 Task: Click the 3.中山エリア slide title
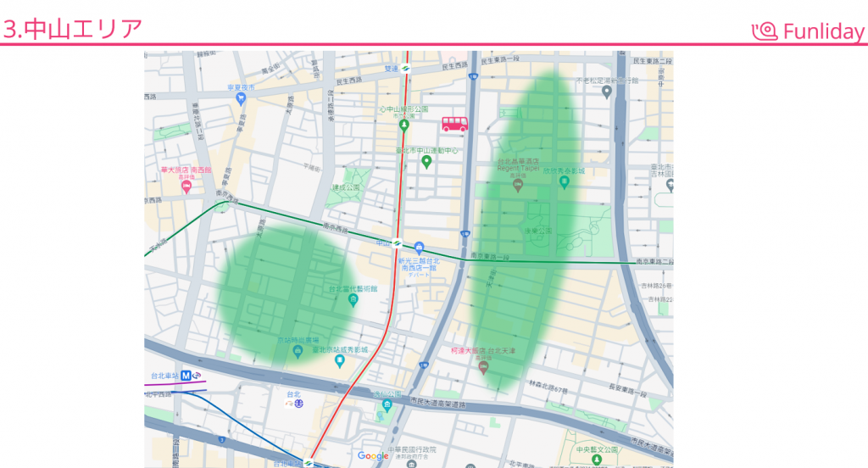72,30
